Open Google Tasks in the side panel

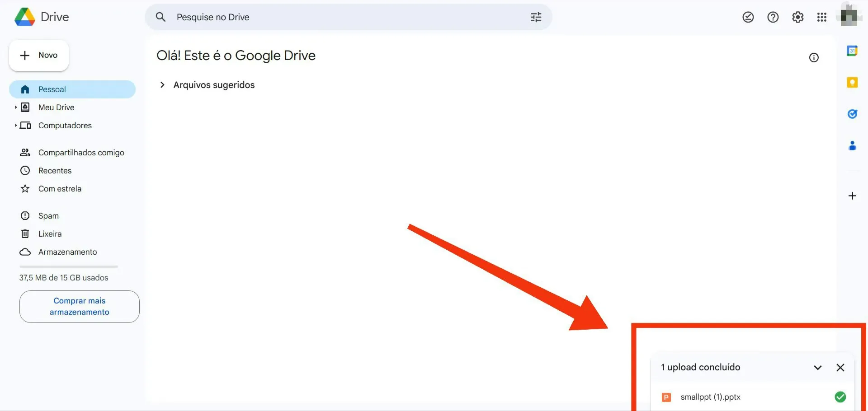tap(853, 114)
